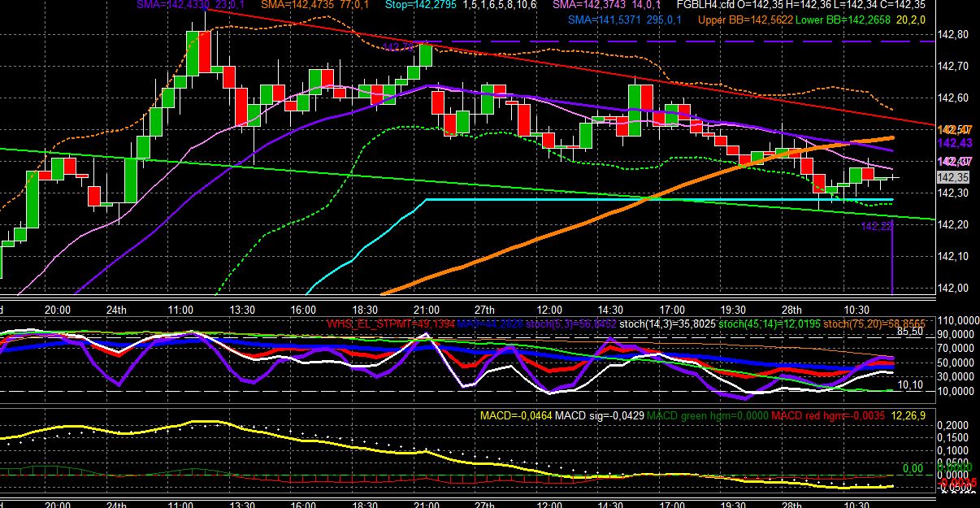The height and width of the screenshot is (508, 980).
Task: Click the 142,30 price axis label
Action: pos(952,193)
